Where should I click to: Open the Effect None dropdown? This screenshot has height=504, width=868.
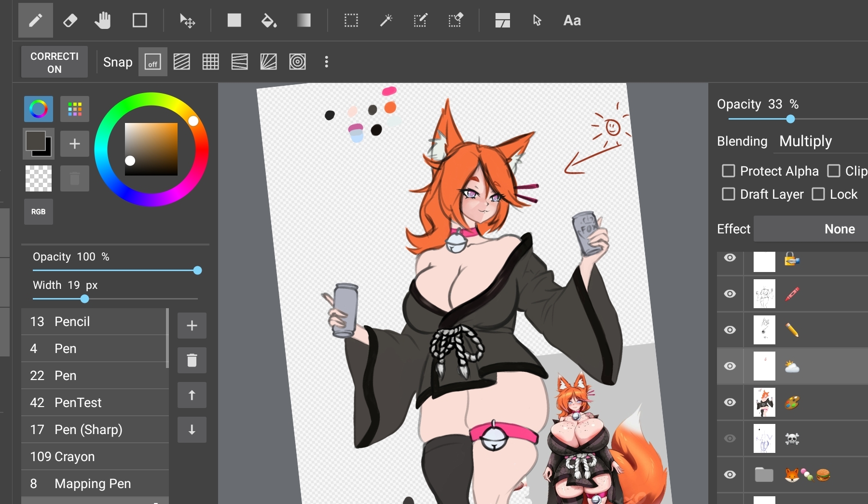[x=838, y=229]
